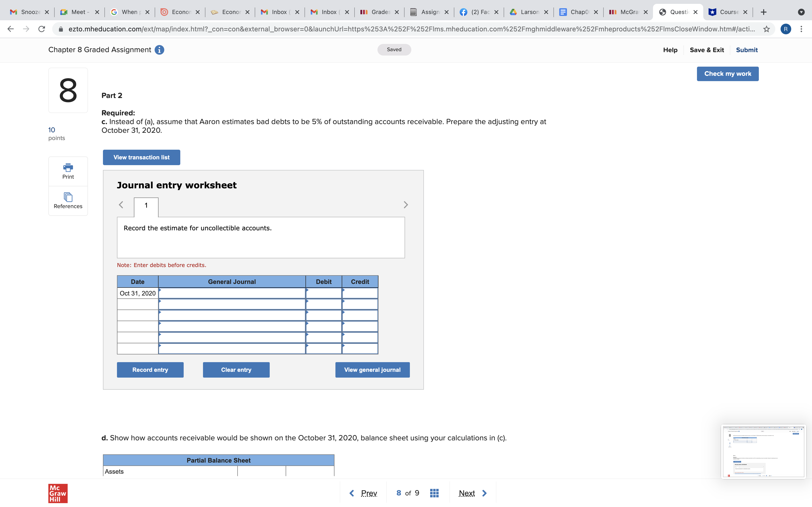Open first row General Journal account dropdown
812x507 pixels.
tap(232, 293)
